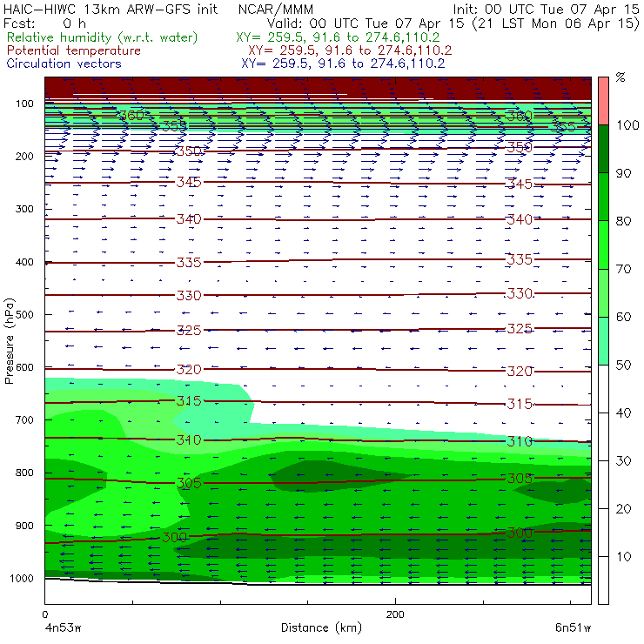Screen dimensions: 644x644
Task: Click the bright green 70–80% colorbar segment
Action: tap(603, 245)
